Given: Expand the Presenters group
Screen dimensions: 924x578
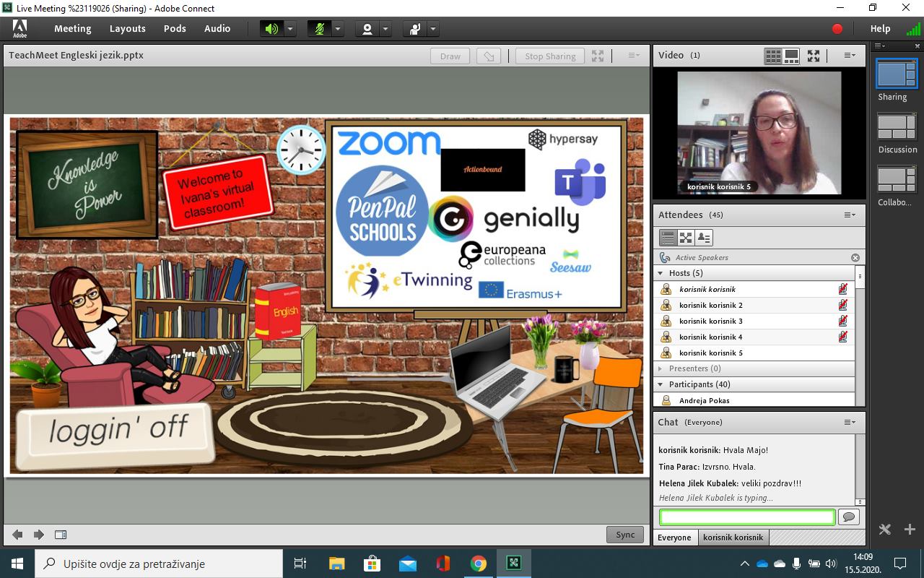Looking at the screenshot, I should click(660, 368).
